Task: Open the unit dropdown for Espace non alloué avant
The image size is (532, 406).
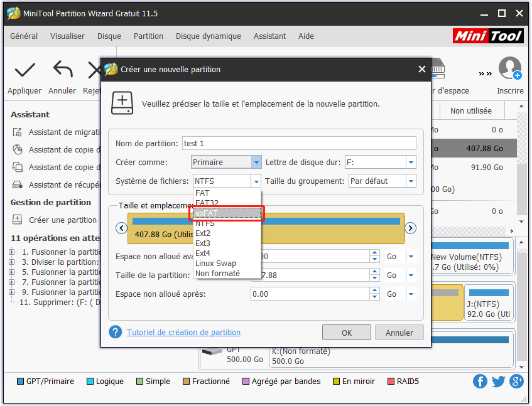Action: [411, 257]
